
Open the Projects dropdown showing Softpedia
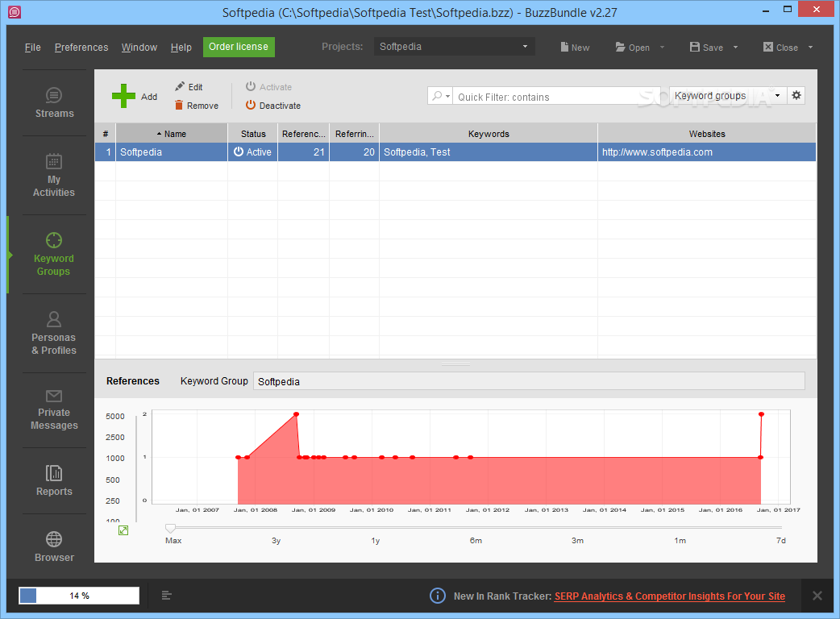(x=455, y=47)
